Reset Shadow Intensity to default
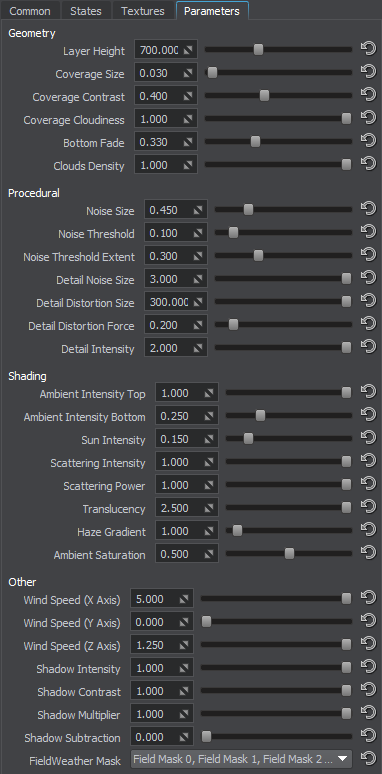This screenshot has height=774, width=382. point(368,667)
